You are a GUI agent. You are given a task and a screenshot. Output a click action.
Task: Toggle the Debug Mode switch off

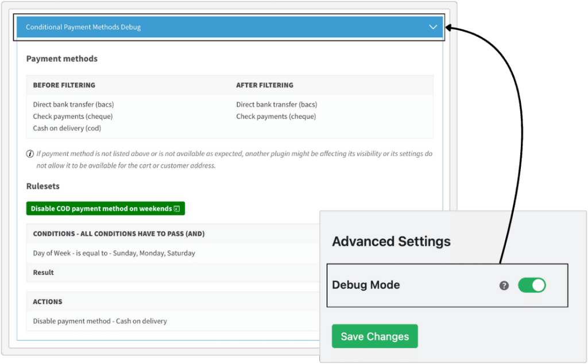coord(532,285)
